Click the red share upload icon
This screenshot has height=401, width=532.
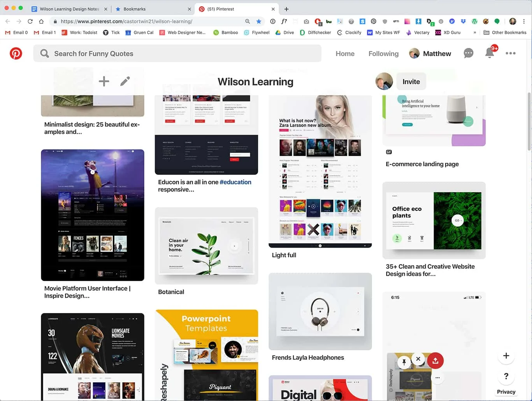pyautogui.click(x=435, y=361)
